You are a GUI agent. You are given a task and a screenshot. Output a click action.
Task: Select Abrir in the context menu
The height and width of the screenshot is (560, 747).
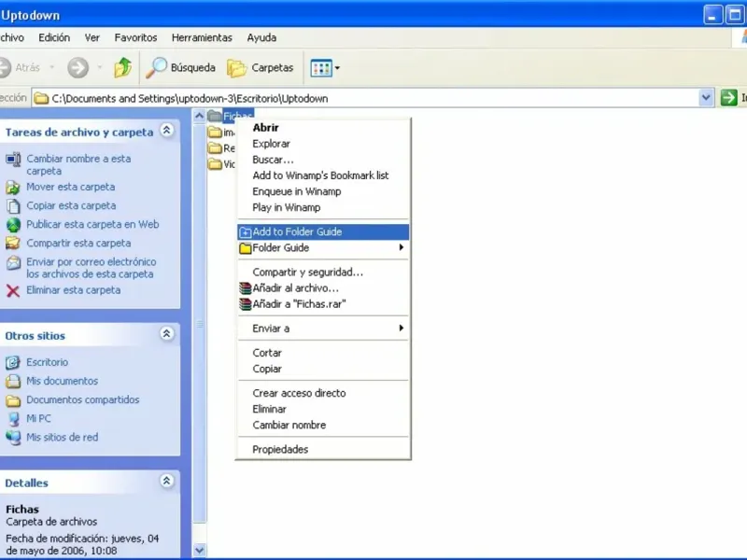click(x=323, y=128)
